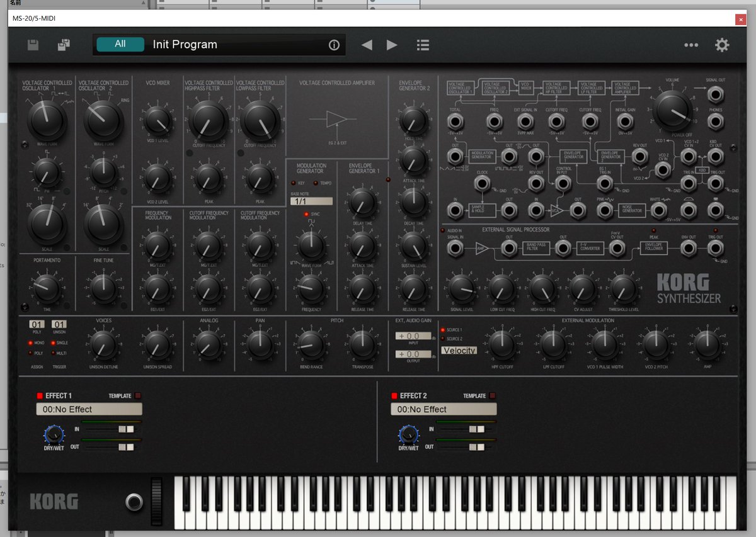Click the THRESHOLD LEVEL knob

click(x=623, y=289)
